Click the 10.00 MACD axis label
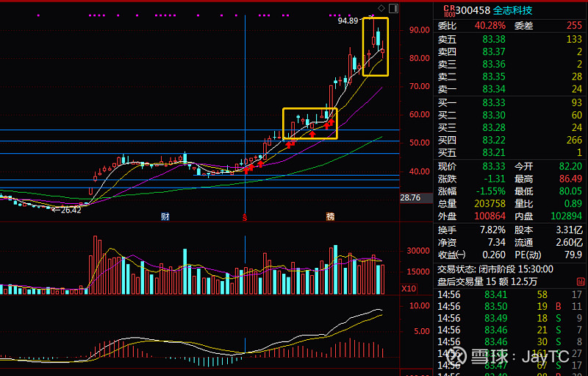 click(x=419, y=305)
